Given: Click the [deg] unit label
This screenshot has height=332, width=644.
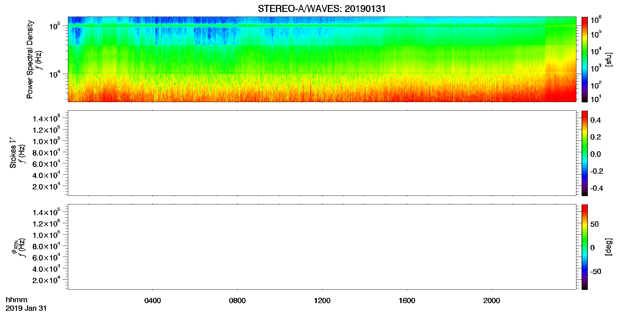Looking at the screenshot, I should point(609,247).
